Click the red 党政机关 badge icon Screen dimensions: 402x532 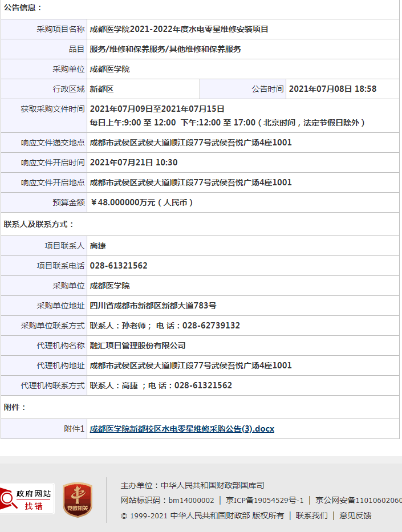click(78, 500)
